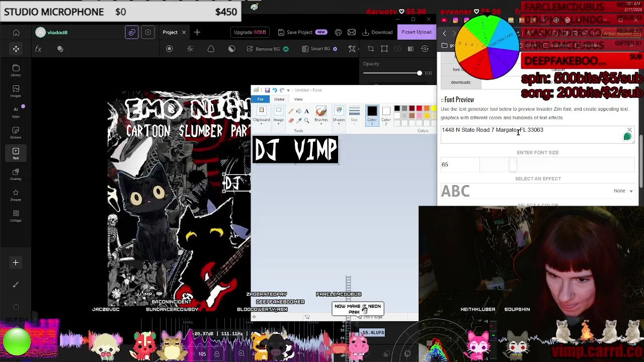Open the Stickers panel
644x362 pixels.
tap(16, 133)
